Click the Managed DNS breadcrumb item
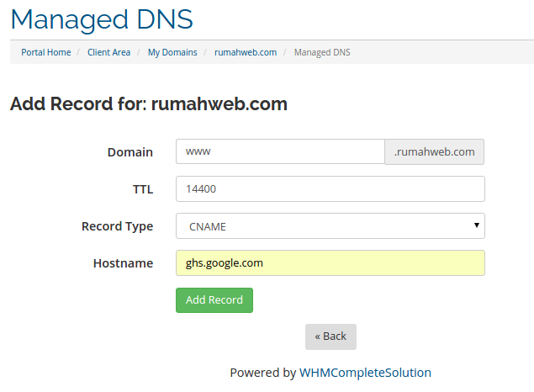Screen dimensions: 534x392 322,52
